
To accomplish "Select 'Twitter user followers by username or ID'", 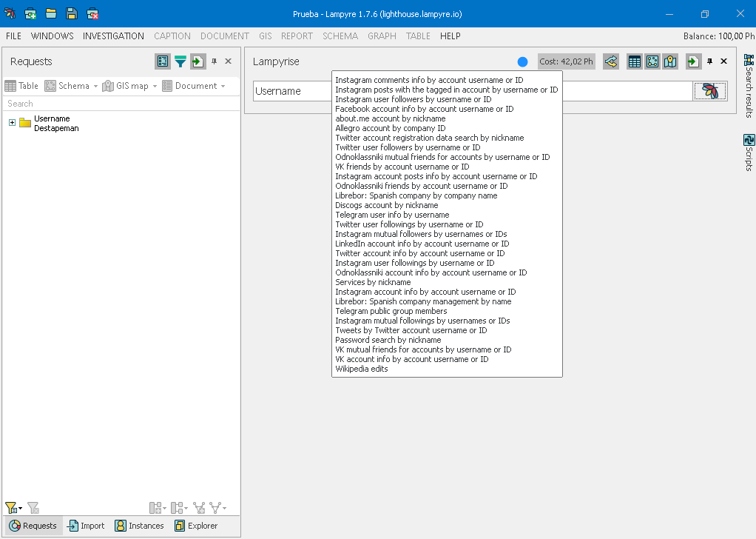I will pos(408,147).
